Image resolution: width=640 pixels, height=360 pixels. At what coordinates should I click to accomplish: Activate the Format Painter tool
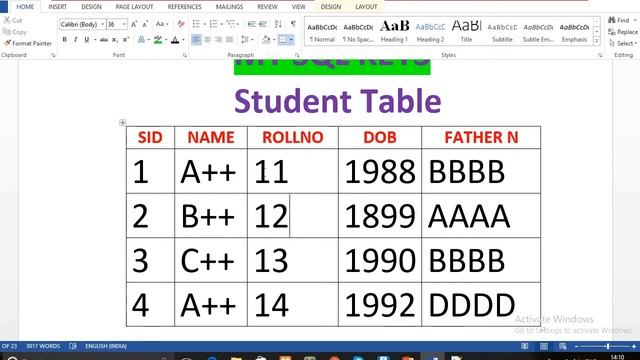click(x=27, y=43)
